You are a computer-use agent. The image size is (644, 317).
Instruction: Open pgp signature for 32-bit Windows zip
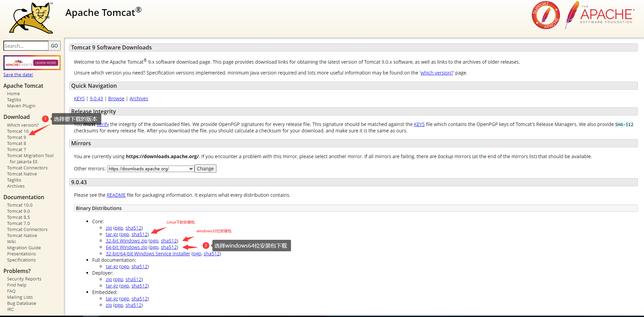pyautogui.click(x=154, y=241)
